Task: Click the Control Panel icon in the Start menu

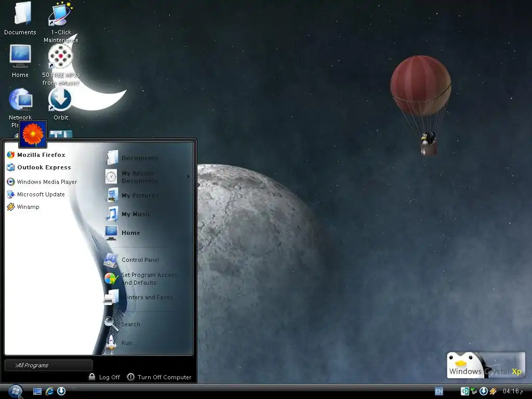Action: [x=111, y=260]
